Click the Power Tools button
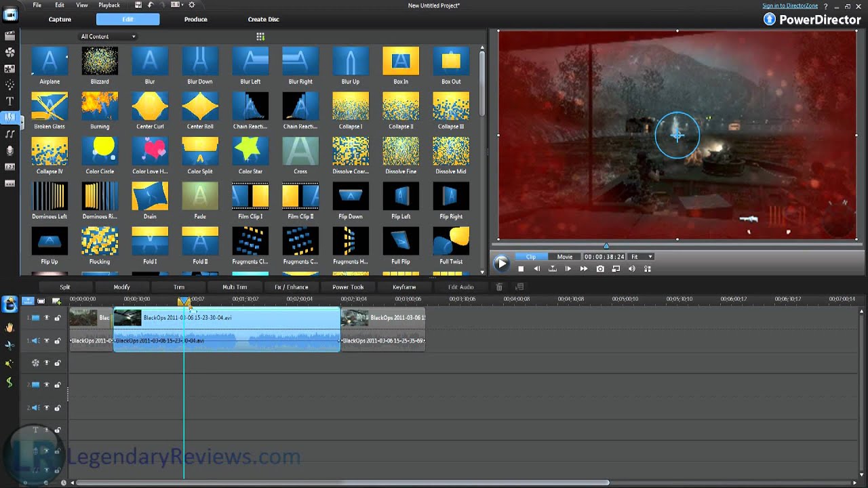This screenshot has height=488, width=868. (x=348, y=287)
